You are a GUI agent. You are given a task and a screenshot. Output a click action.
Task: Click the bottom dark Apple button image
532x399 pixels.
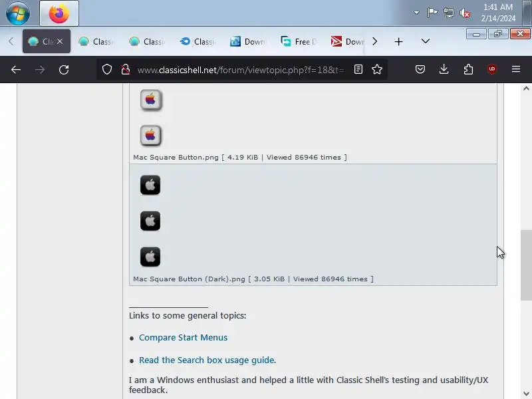click(x=150, y=257)
